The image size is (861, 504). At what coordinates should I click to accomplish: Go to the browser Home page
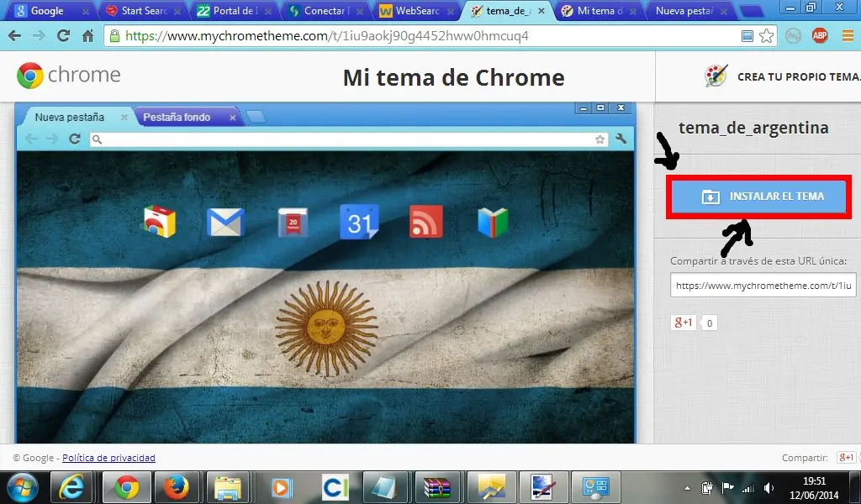87,36
